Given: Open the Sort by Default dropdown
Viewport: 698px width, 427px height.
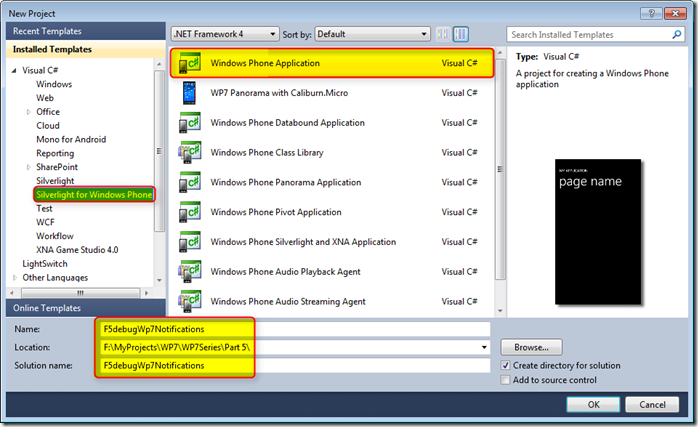Looking at the screenshot, I should pos(372,34).
